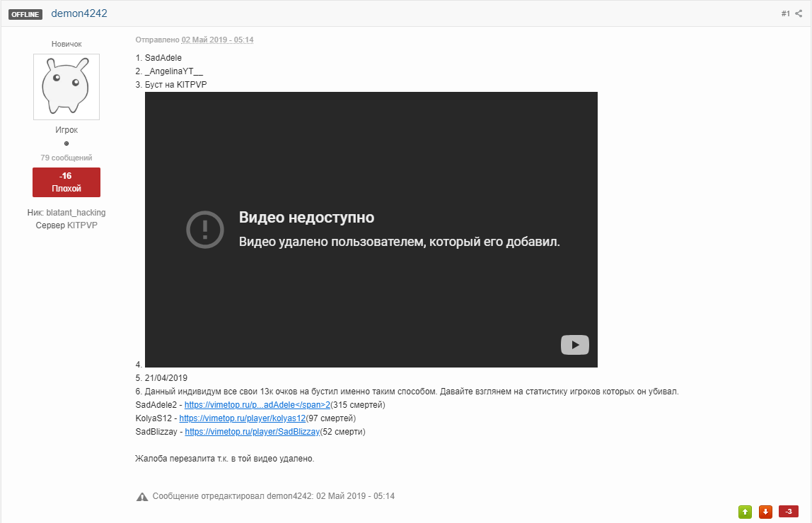
Task: Click the post date 02 Май 2019 - 05:14
Action: (217, 40)
